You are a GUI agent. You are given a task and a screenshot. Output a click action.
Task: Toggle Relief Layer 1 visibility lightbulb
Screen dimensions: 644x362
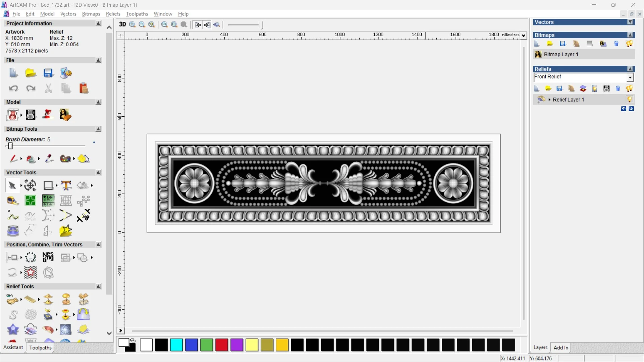[629, 100]
